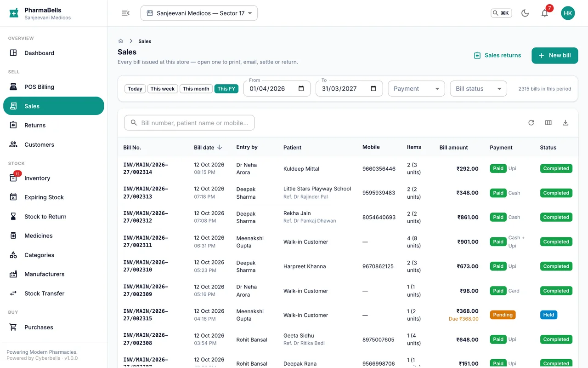The height and width of the screenshot is (368, 588).
Task: Download the sales list export
Action: pos(565,123)
